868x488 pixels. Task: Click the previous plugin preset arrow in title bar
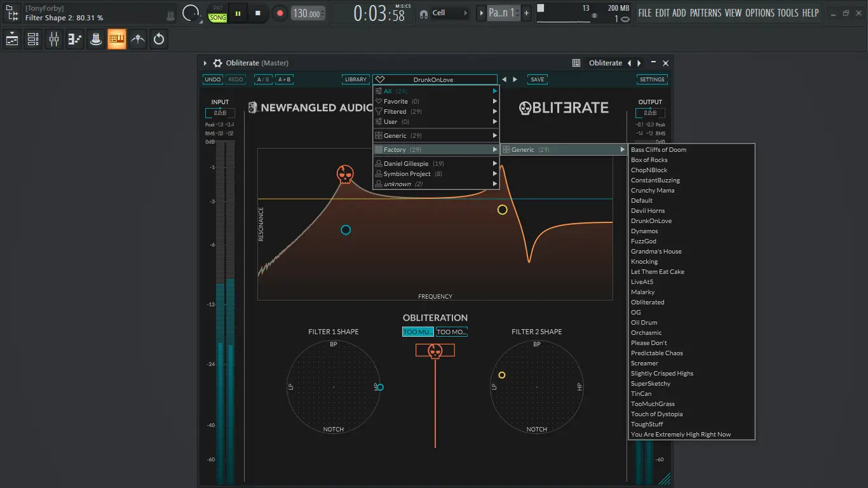630,63
